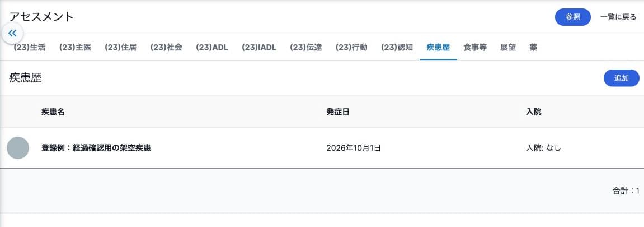The image size is (644, 227).
Task: Switch to the (23)主医 tab
Action: (x=75, y=47)
